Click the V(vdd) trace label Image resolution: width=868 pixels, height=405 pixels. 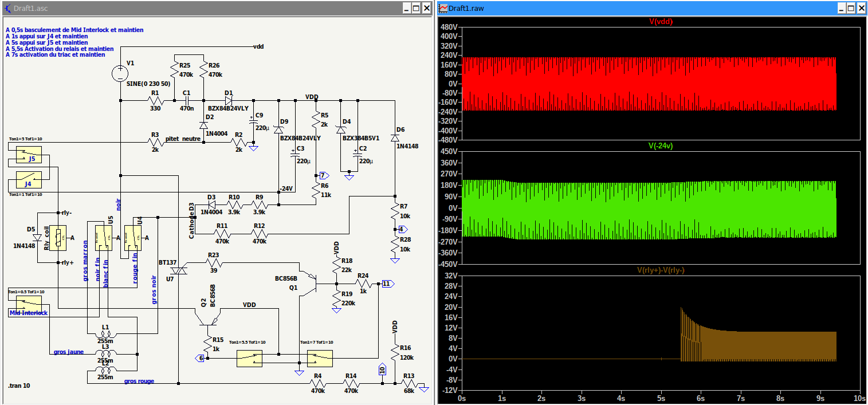(x=661, y=22)
